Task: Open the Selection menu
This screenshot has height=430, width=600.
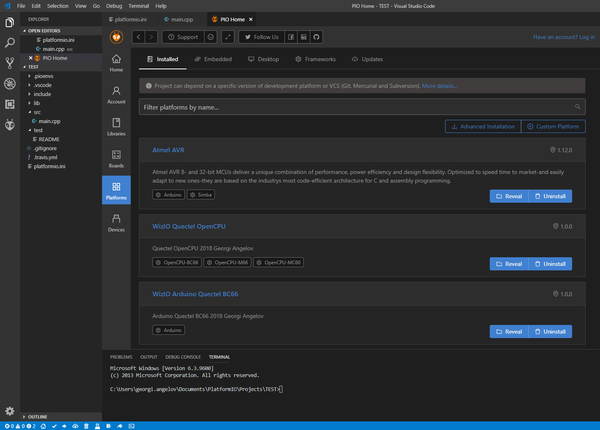Action: (x=58, y=6)
